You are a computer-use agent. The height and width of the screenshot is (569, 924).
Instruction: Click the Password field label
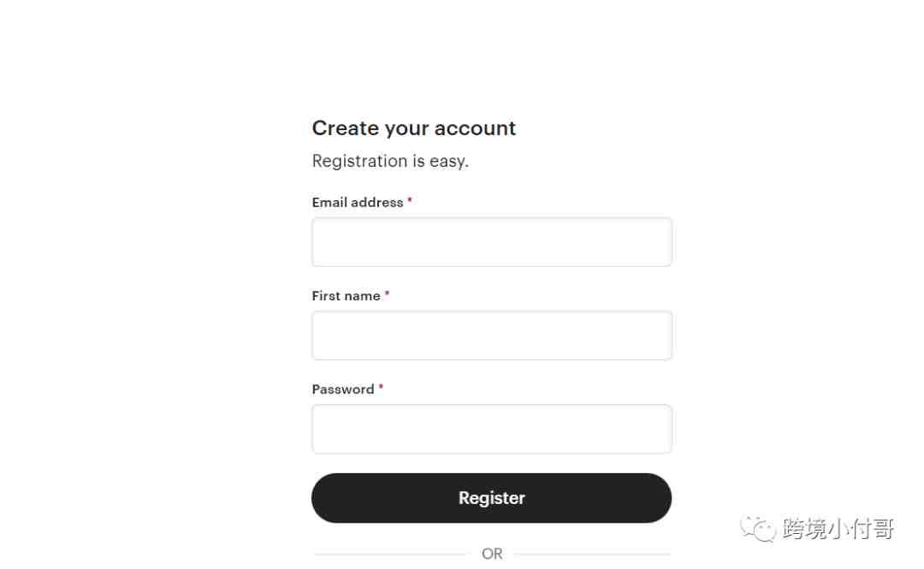click(343, 389)
